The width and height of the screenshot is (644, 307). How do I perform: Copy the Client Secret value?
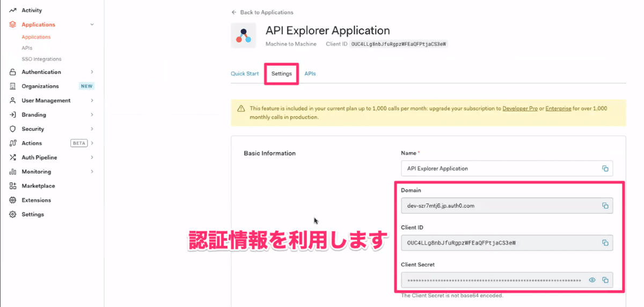pyautogui.click(x=605, y=280)
